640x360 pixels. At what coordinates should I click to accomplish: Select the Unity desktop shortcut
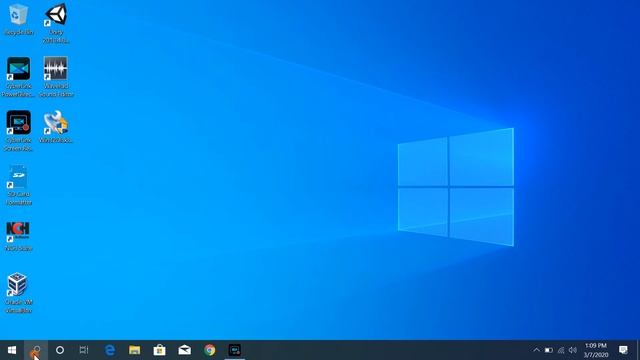pyautogui.click(x=56, y=23)
